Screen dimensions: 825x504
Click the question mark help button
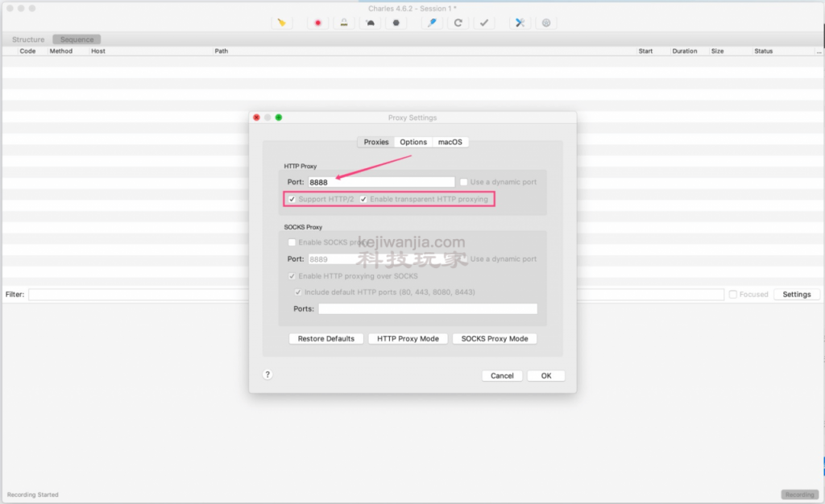(267, 374)
